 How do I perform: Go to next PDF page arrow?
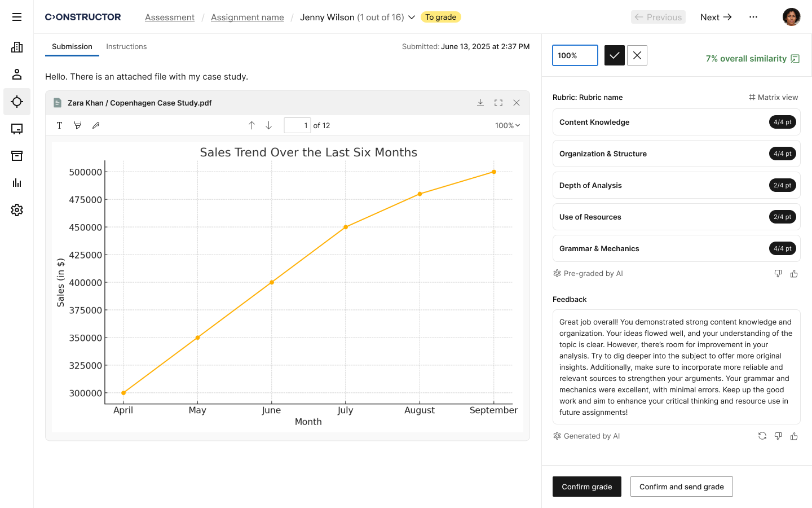tap(269, 125)
